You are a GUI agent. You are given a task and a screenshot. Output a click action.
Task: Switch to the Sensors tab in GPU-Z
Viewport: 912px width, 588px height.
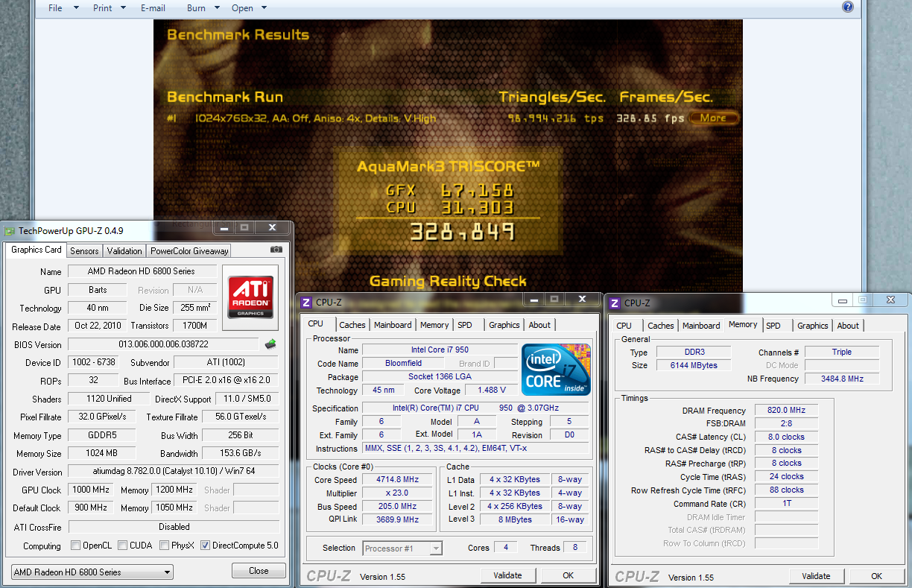point(84,251)
